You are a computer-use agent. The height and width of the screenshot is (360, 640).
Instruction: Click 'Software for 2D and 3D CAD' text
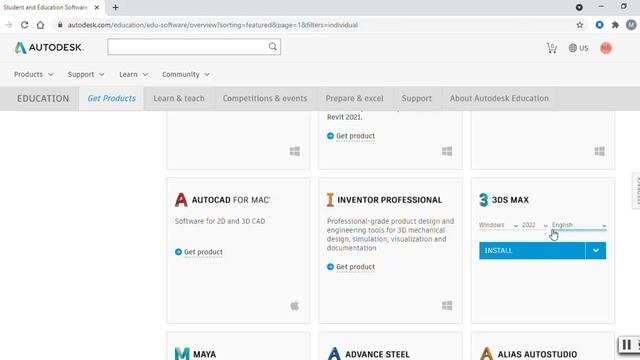(x=220, y=221)
